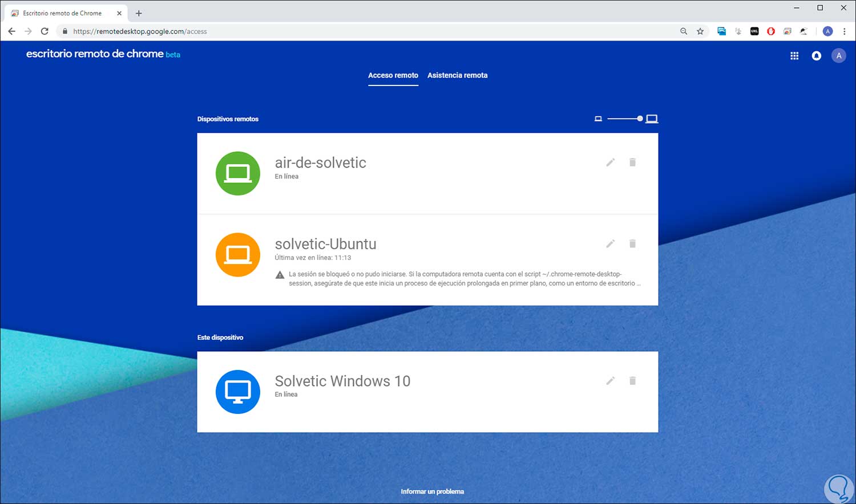Click the session error message text

point(465,279)
